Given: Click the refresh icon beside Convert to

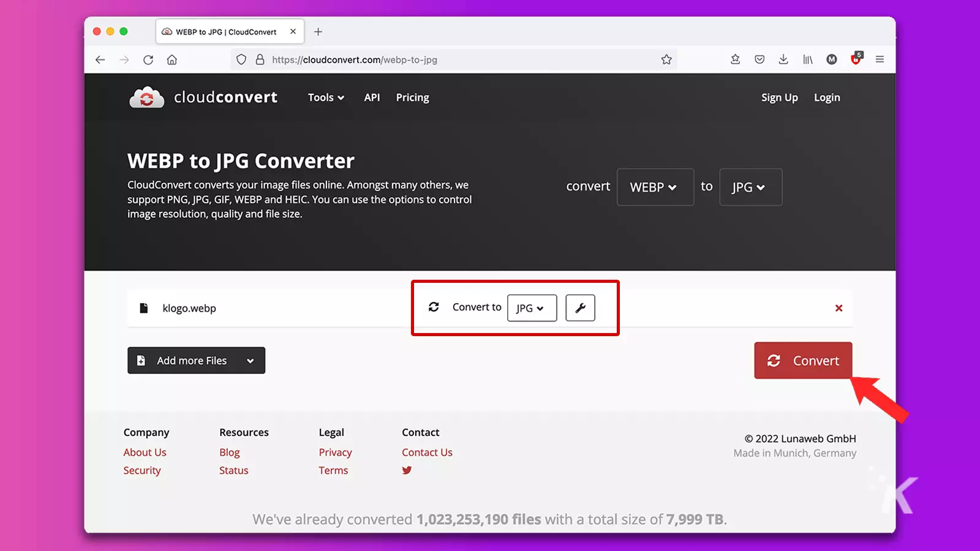Looking at the screenshot, I should click(434, 307).
